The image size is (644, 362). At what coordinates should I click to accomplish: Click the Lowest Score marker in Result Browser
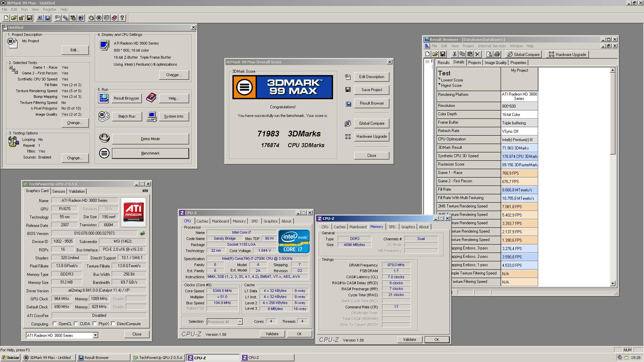click(439, 79)
